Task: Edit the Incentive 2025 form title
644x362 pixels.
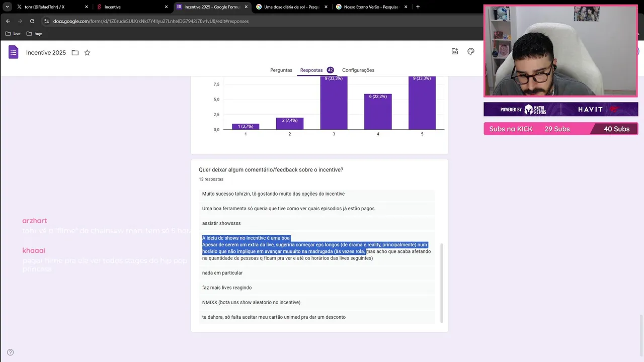Action: (x=46, y=53)
